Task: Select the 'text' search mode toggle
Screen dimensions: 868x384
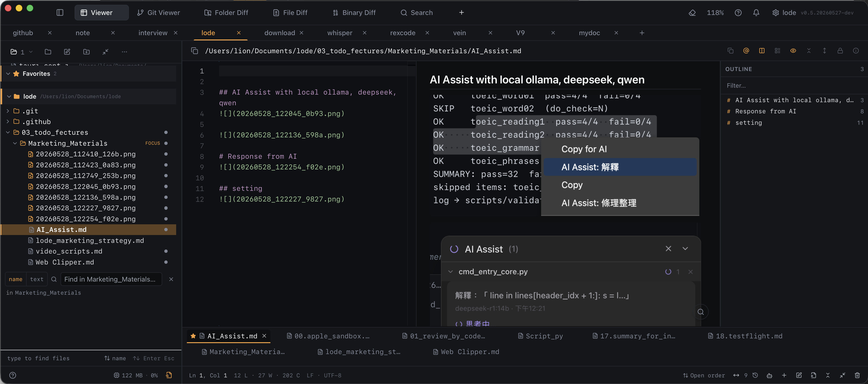Action: coord(37,279)
